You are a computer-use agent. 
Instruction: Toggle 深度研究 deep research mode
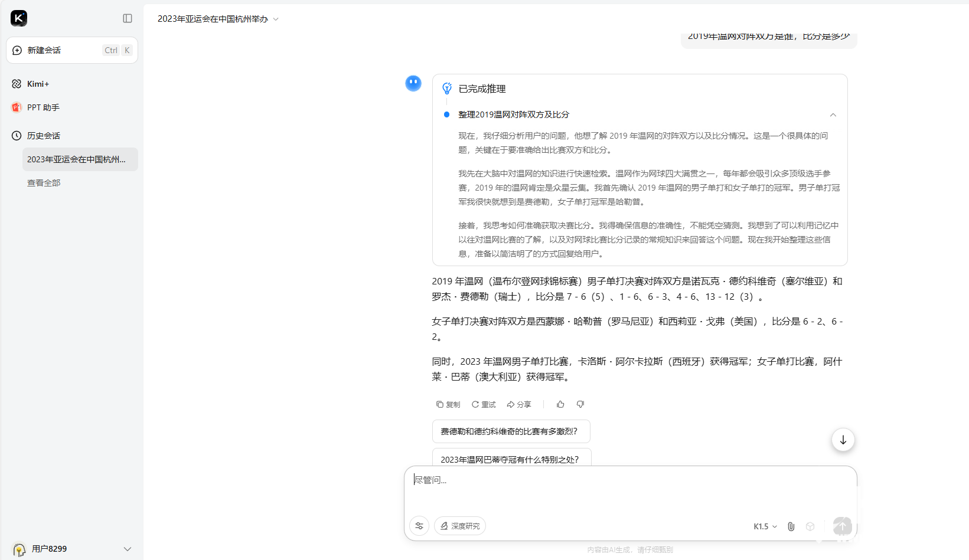(460, 526)
